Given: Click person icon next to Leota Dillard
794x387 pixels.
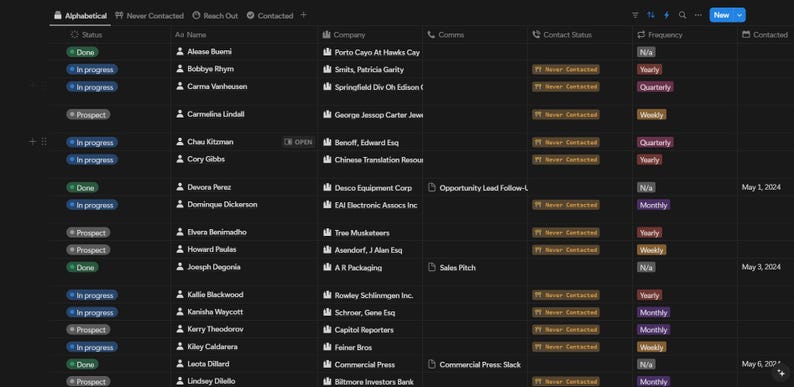Looking at the screenshot, I should (x=180, y=364).
